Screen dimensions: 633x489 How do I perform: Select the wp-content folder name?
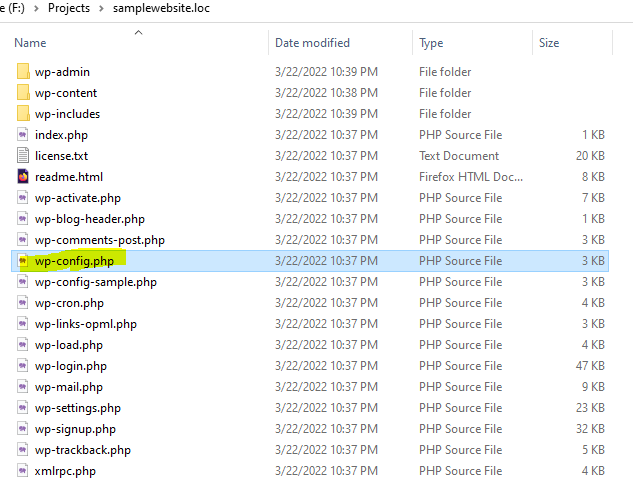[66, 93]
